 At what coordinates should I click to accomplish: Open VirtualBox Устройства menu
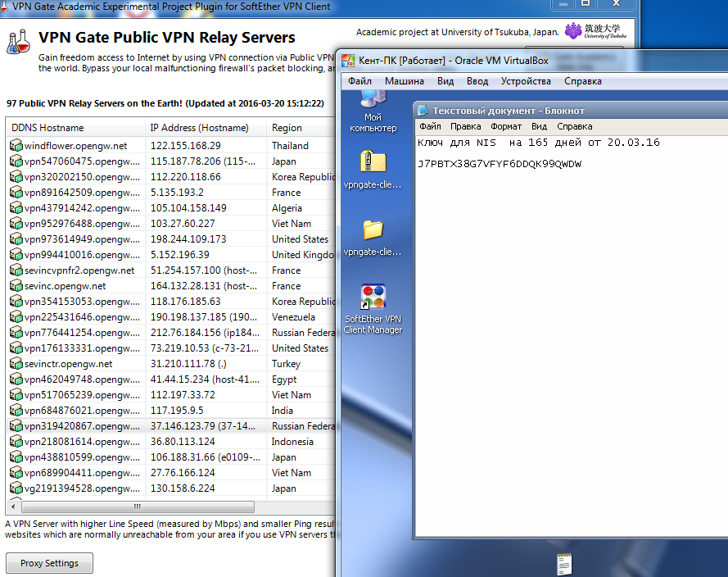526,81
